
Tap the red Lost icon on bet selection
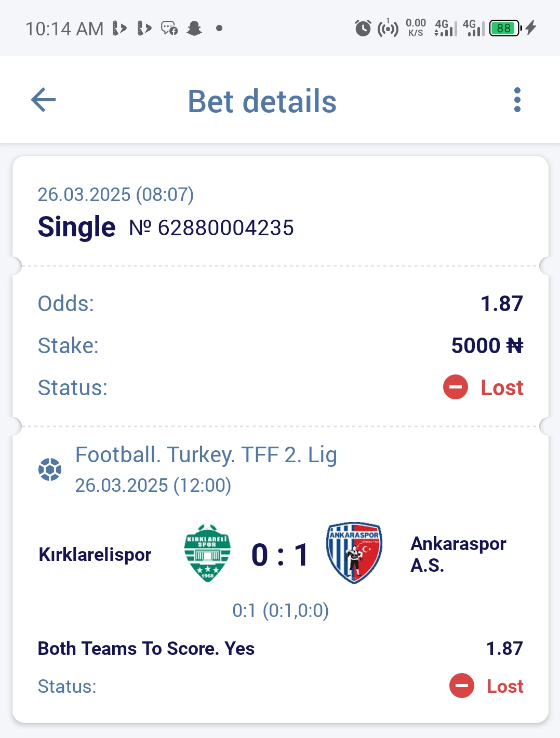462,686
